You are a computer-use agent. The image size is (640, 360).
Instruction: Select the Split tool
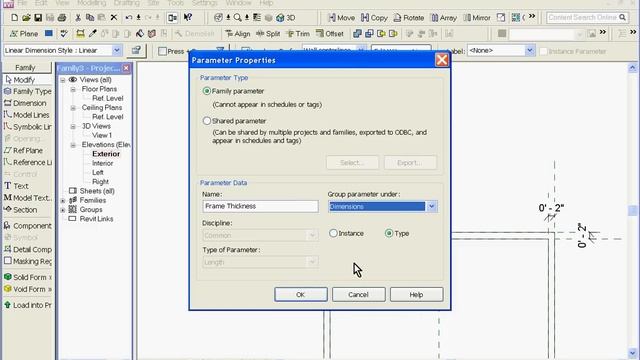(268, 34)
